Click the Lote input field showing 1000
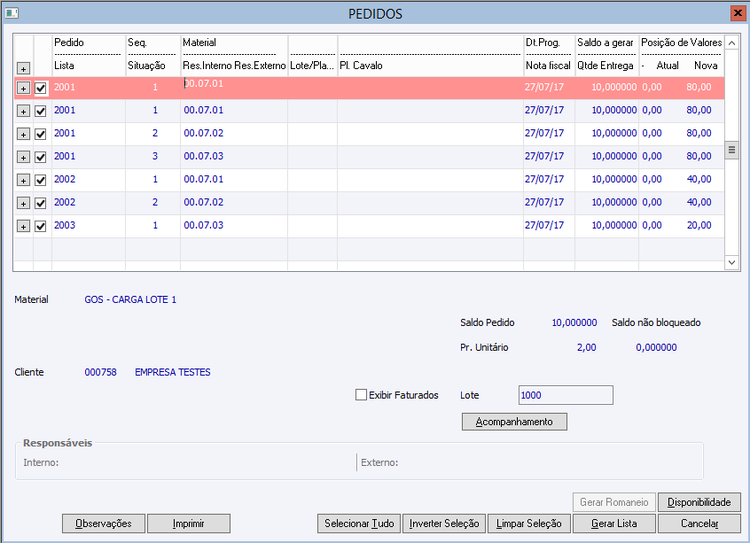Image resolution: width=750 pixels, height=543 pixels. 566,395
